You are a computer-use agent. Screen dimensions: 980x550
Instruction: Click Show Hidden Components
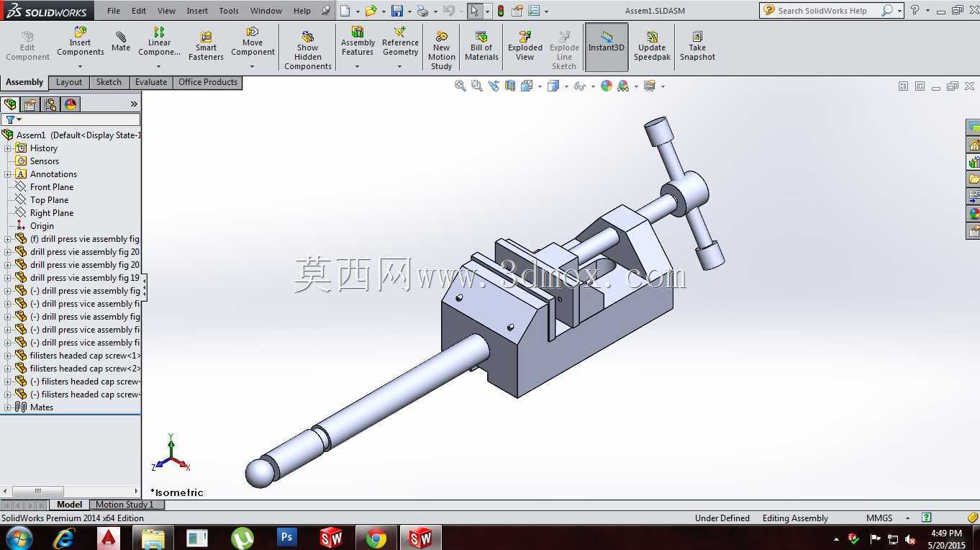307,50
